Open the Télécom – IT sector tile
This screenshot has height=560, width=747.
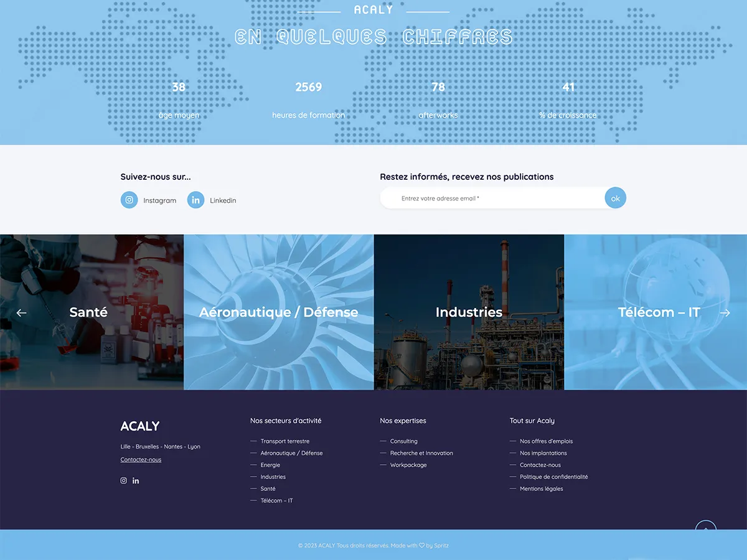(x=659, y=312)
